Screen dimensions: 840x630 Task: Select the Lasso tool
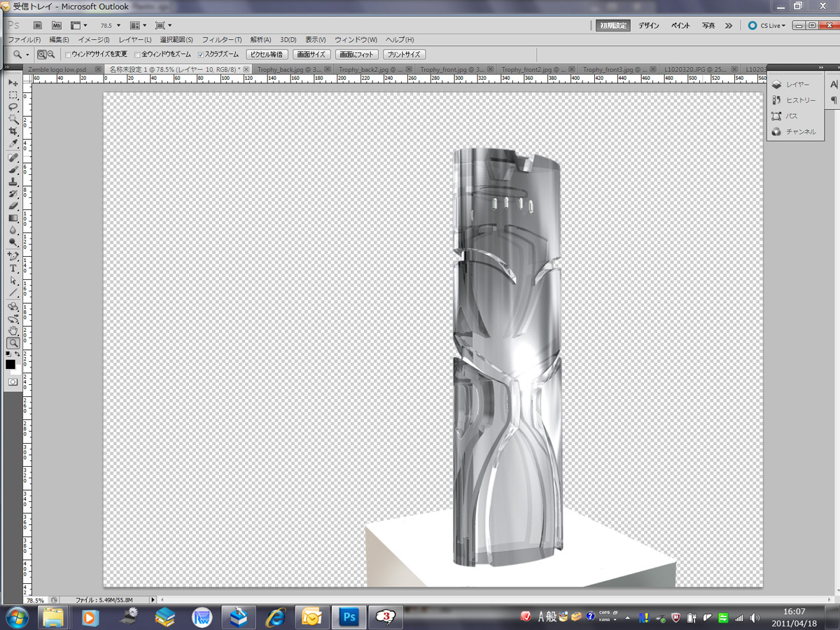point(13,107)
